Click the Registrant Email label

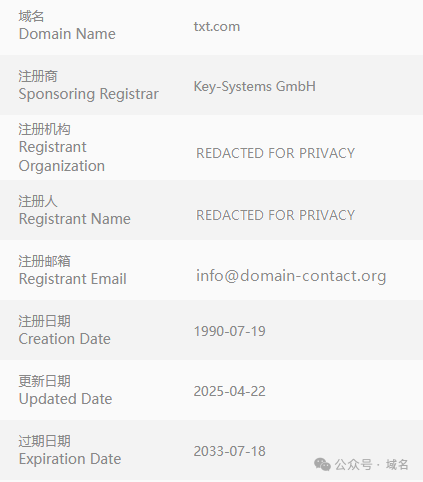coord(72,279)
